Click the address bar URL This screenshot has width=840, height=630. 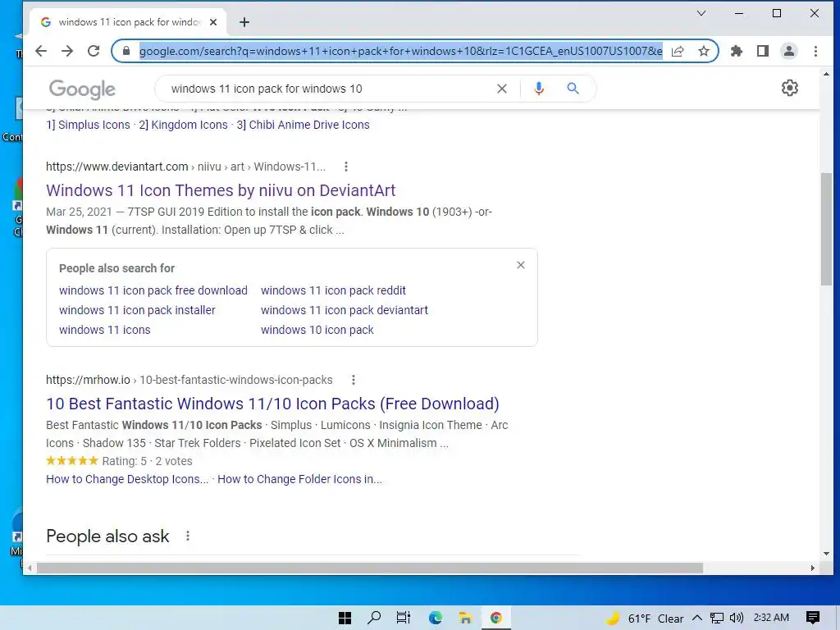click(400, 51)
